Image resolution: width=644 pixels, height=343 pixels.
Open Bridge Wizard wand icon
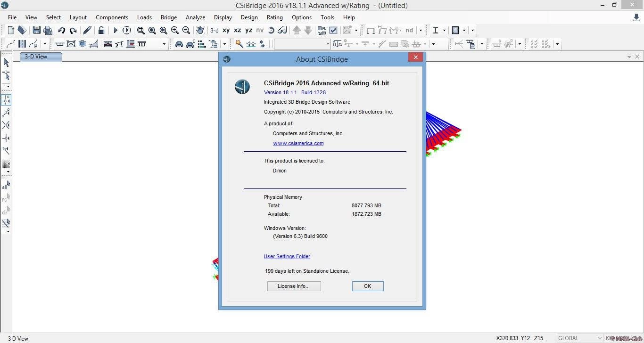tap(239, 44)
